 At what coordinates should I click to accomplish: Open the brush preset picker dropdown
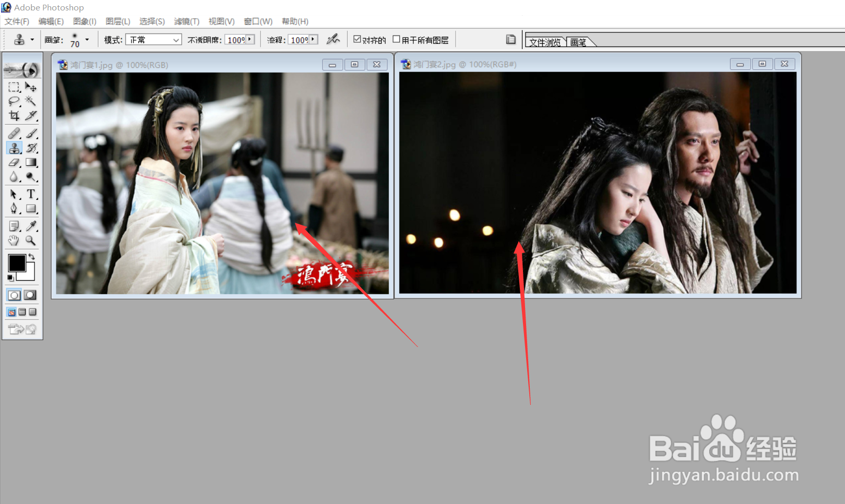tap(87, 40)
